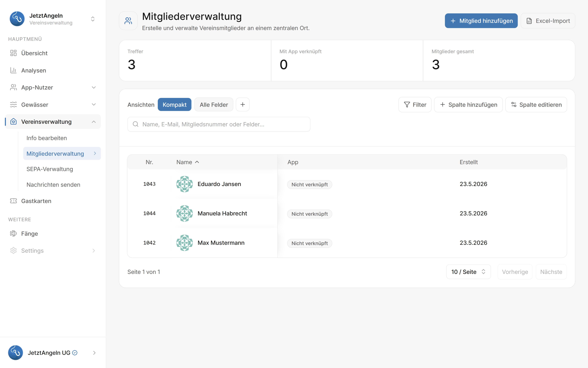Open the JetztAngeln UG account chevron
The height and width of the screenshot is (368, 588).
pos(94,353)
